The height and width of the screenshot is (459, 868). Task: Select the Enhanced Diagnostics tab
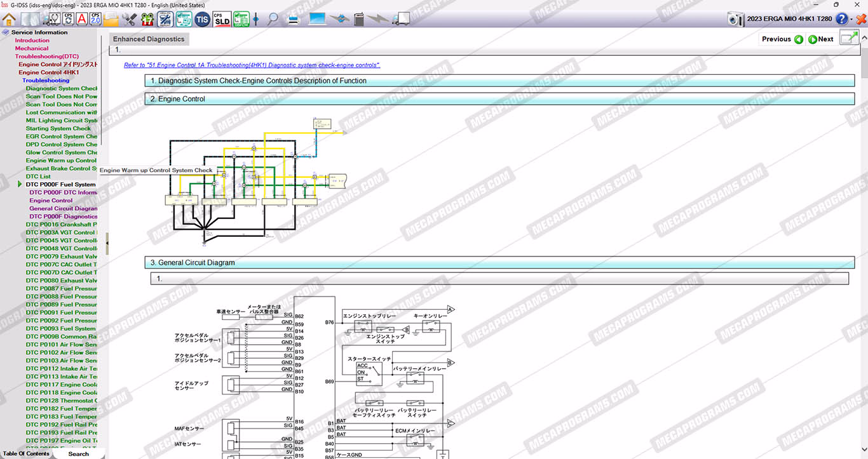[x=149, y=39]
